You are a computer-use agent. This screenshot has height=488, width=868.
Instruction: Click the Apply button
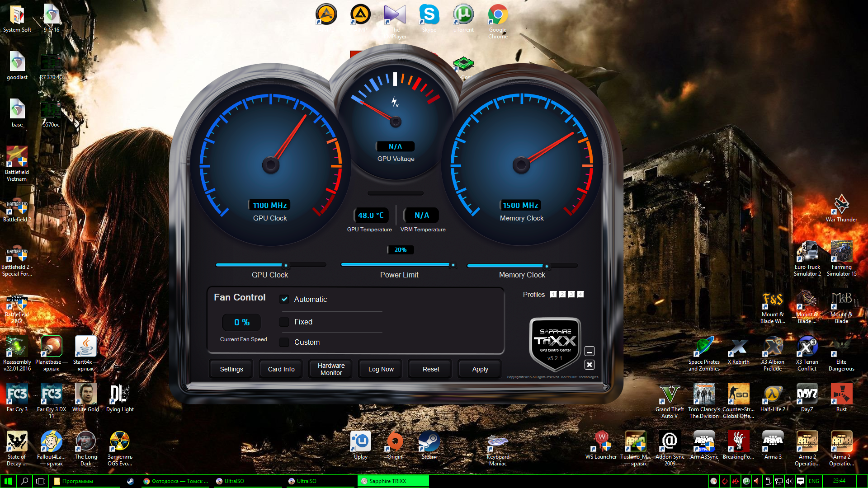pos(480,369)
